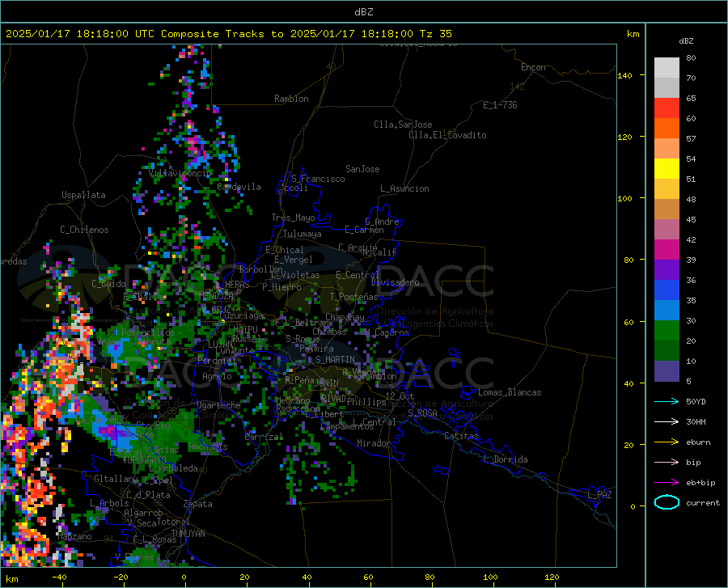Click the Tulumaya map label
728x588 pixels.
(303, 234)
